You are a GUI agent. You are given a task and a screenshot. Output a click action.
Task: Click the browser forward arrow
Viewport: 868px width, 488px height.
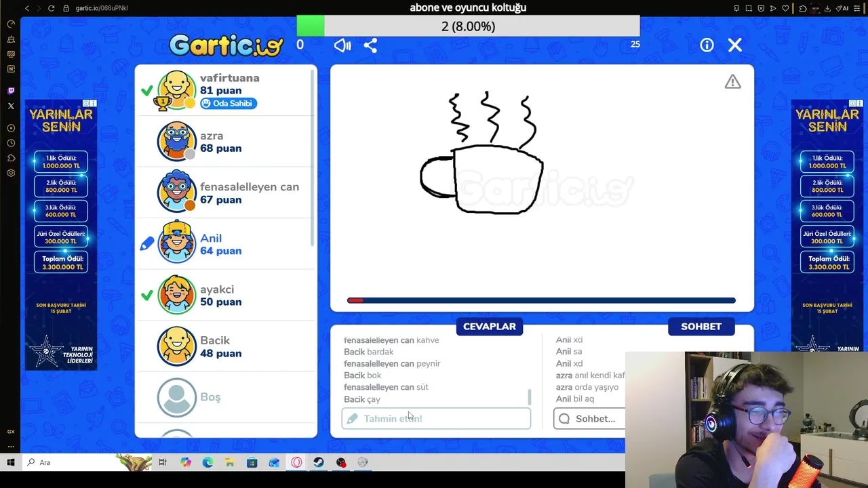tap(38, 8)
